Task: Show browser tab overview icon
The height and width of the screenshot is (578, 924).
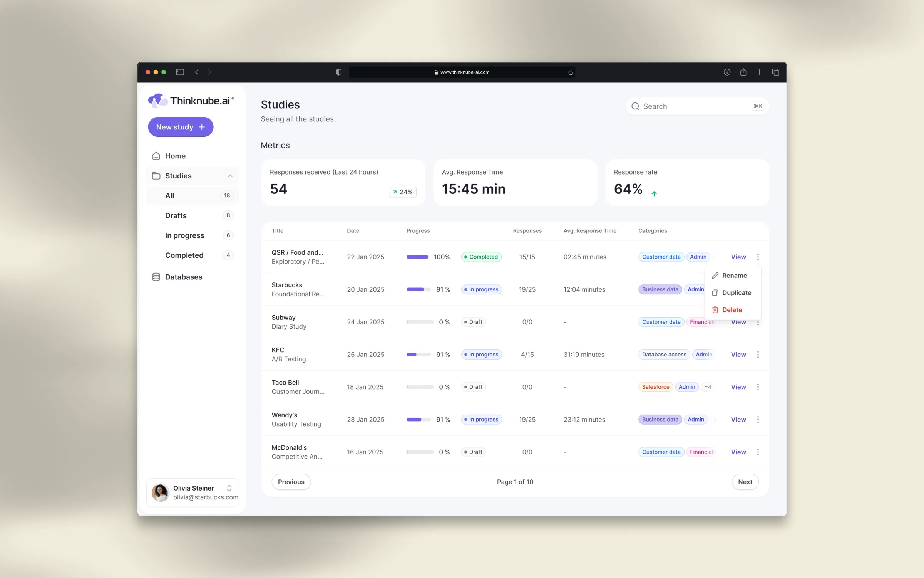Action: 775,72
